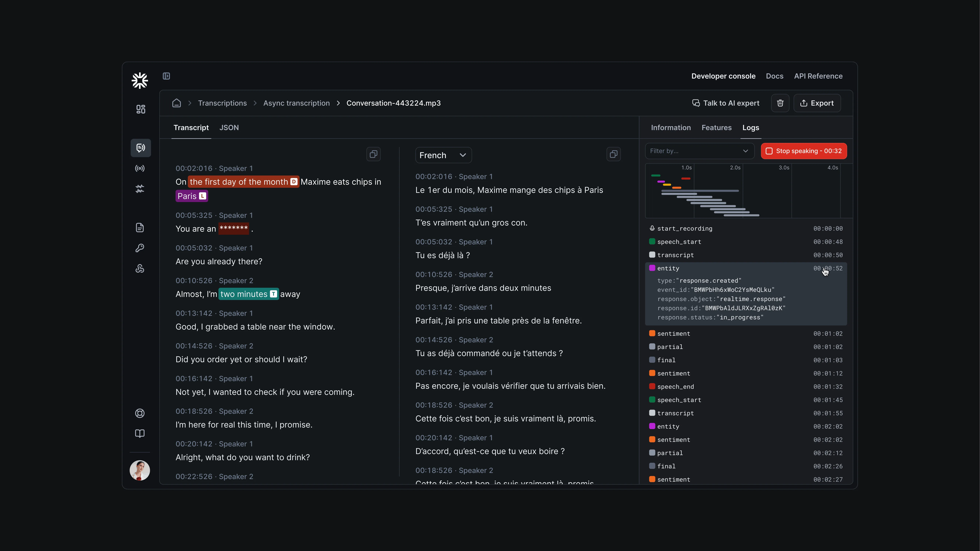This screenshot has width=980, height=551.
Task: Open the API keys key icon
Action: click(140, 248)
